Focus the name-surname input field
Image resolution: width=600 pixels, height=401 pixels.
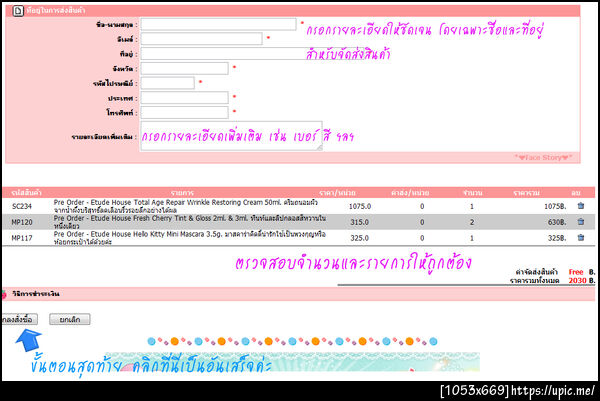[218, 24]
